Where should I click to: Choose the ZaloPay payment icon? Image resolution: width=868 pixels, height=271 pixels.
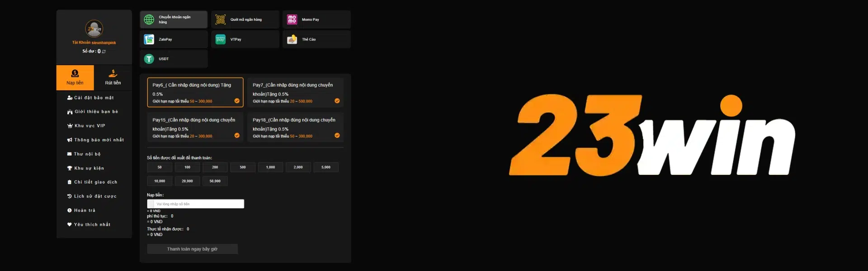(x=149, y=39)
